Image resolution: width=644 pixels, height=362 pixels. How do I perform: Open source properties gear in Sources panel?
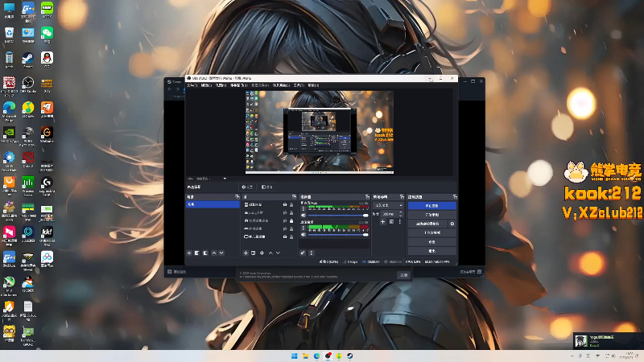coord(262,253)
